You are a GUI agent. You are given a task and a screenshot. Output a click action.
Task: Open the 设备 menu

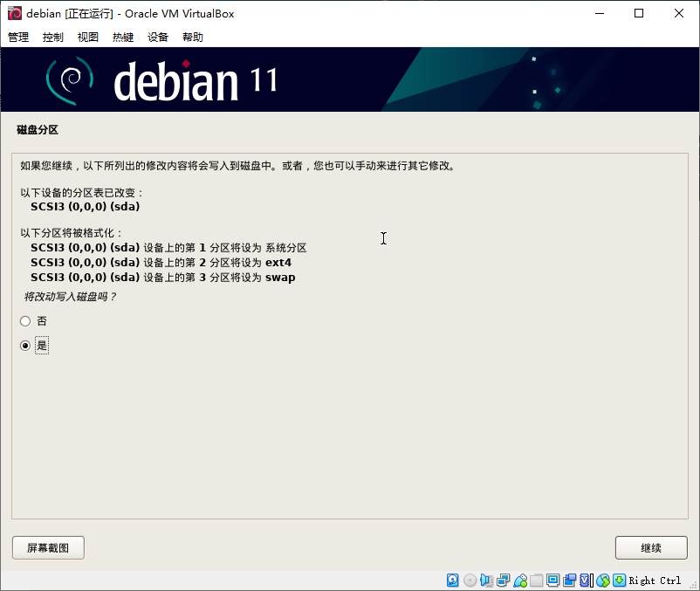point(158,37)
